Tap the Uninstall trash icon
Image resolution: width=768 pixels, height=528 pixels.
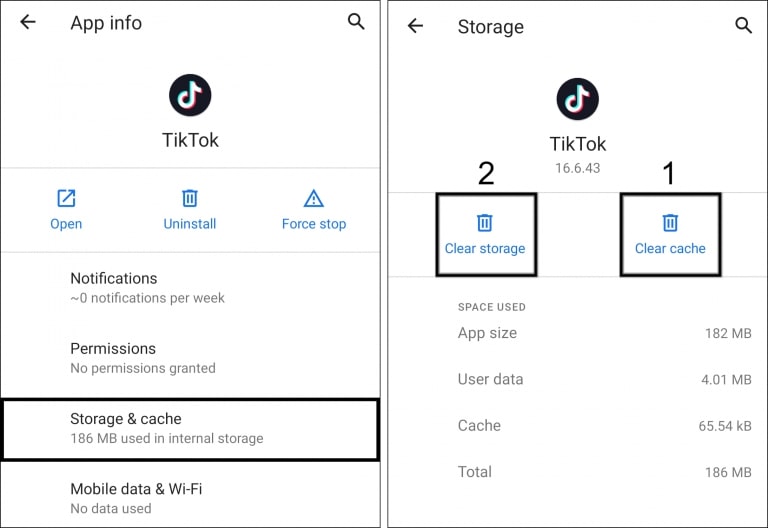[x=190, y=198]
